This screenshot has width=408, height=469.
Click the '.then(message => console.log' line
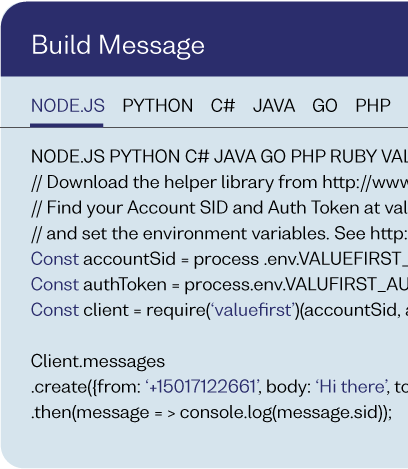click(211, 413)
